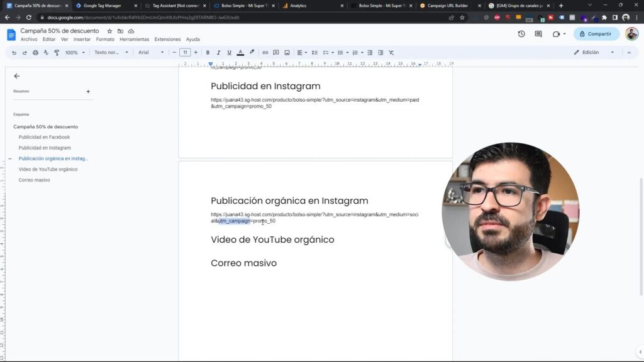Go to Publicidad en Facebook in outline
The image size is (644, 362).
(x=45, y=137)
